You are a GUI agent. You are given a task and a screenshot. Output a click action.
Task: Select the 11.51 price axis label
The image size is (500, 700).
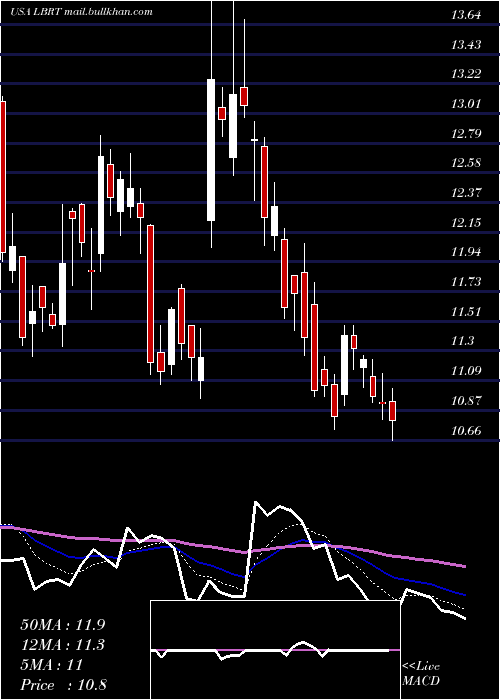pos(466,311)
